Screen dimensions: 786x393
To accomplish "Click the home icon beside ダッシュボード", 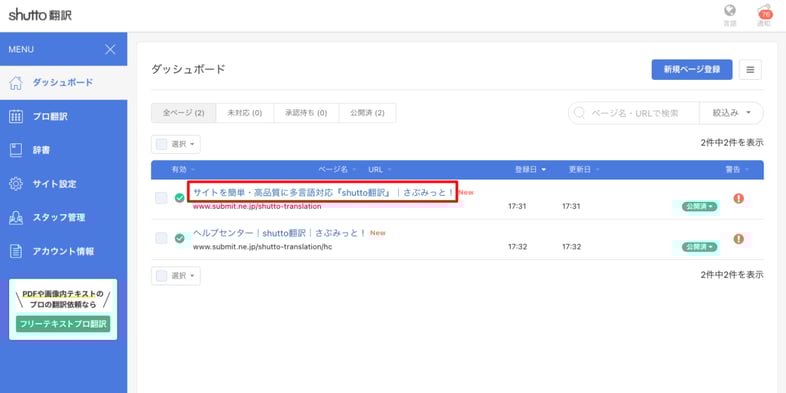I will (16, 83).
